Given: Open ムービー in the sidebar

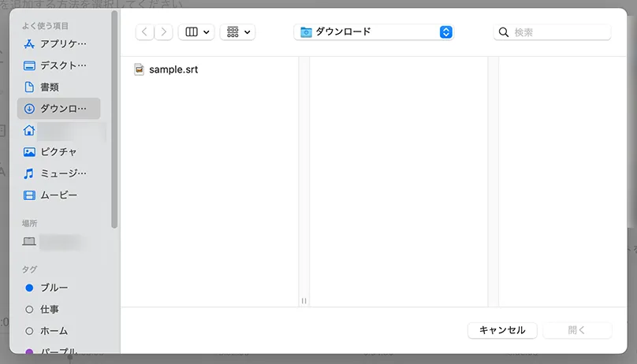Looking at the screenshot, I should click(58, 195).
